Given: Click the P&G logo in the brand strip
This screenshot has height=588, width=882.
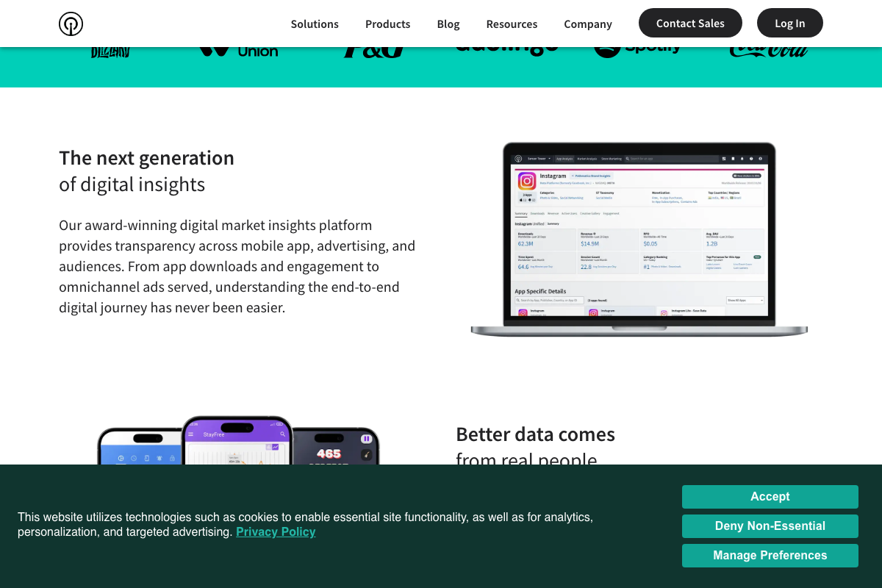Looking at the screenshot, I should click(375, 53).
